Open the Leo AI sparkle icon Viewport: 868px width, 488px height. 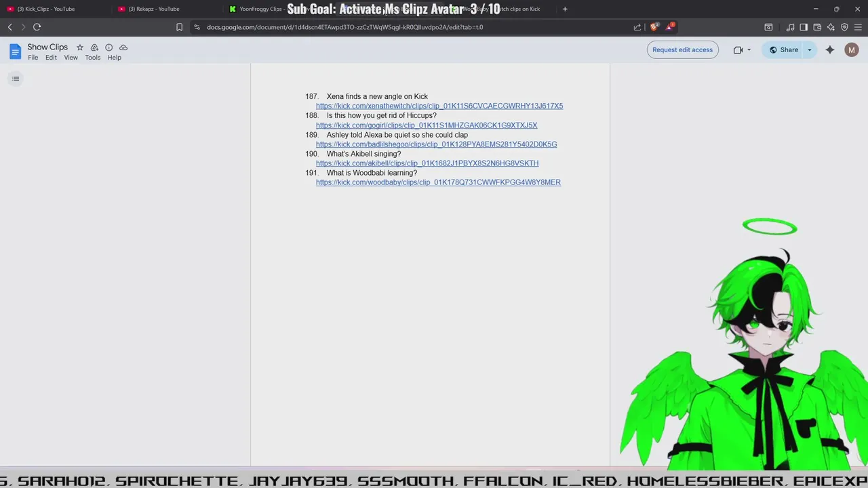click(x=831, y=27)
